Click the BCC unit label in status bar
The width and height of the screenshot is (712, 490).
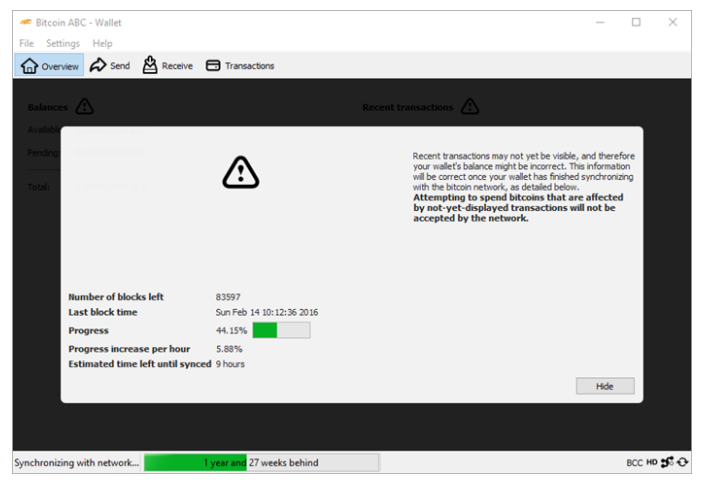(634, 463)
